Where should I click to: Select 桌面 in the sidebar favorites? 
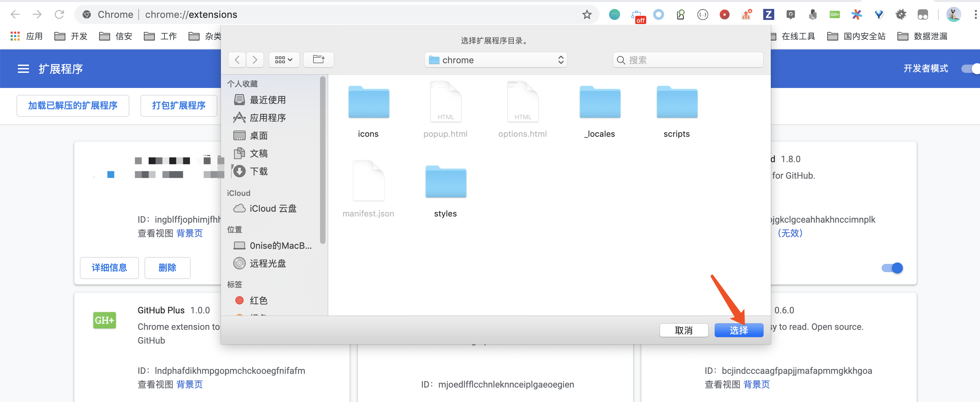point(259,136)
